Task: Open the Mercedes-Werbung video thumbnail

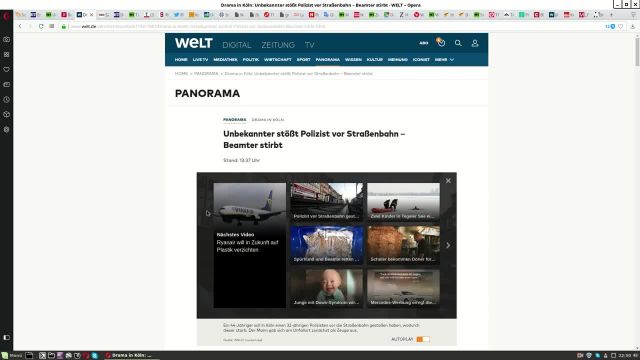Action: [x=403, y=288]
